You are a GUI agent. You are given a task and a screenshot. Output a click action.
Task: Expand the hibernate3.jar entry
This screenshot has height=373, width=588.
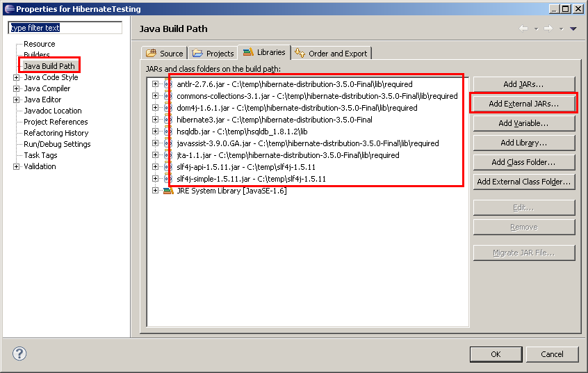pyautogui.click(x=155, y=120)
